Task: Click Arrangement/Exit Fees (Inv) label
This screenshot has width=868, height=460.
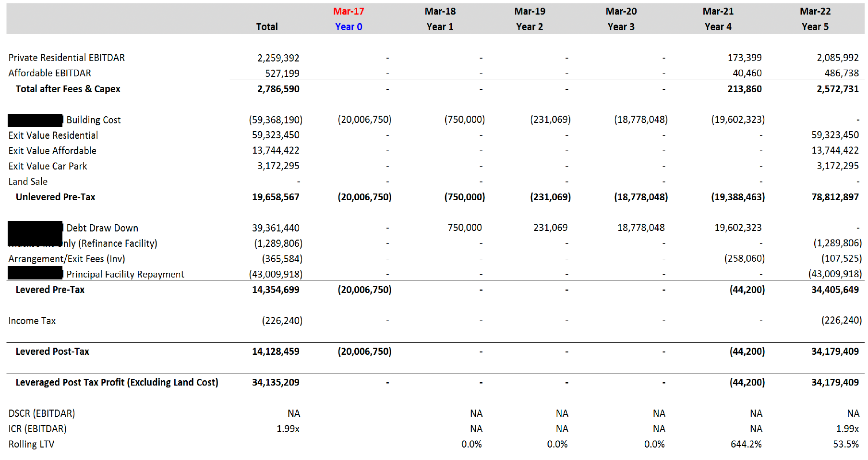Action: pos(67,259)
